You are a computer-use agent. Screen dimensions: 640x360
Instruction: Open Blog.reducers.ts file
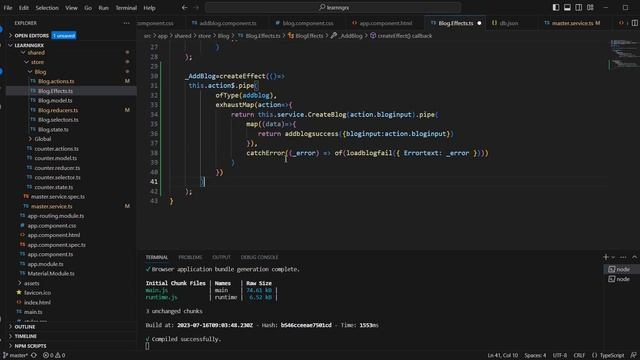(58, 110)
